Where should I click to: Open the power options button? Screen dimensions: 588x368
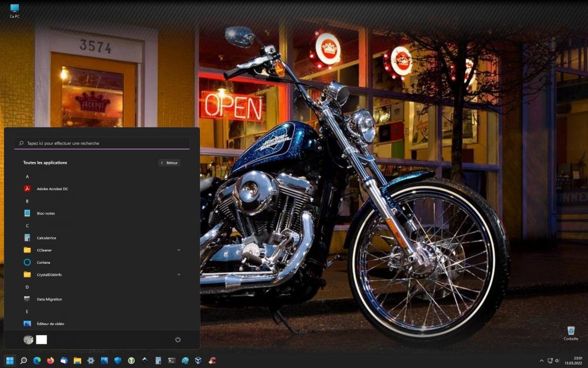coord(178,339)
